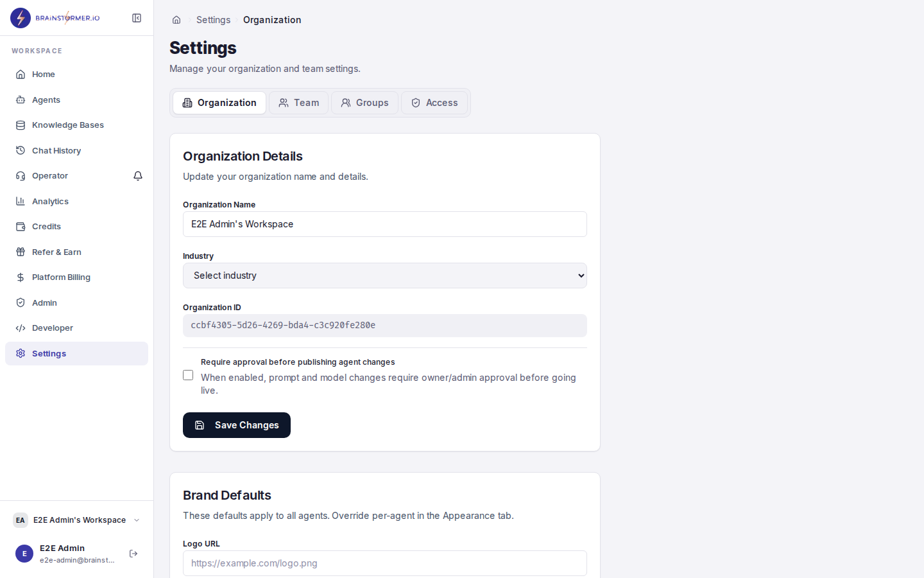The image size is (924, 578).
Task: Click the Organization ID value field
Action: (385, 326)
